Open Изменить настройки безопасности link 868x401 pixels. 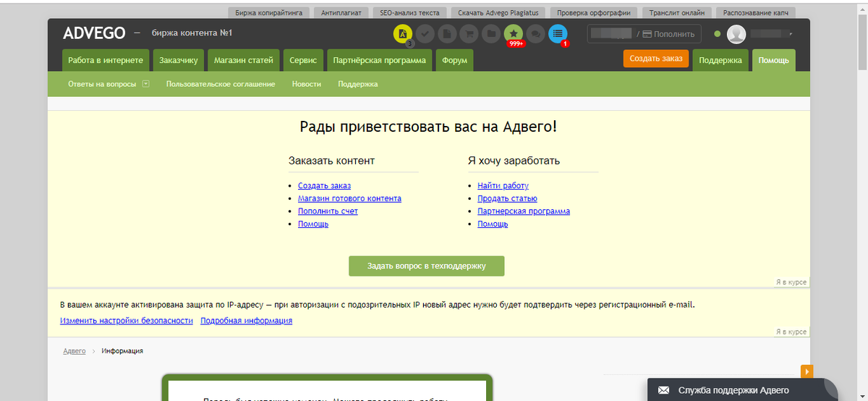point(127,321)
